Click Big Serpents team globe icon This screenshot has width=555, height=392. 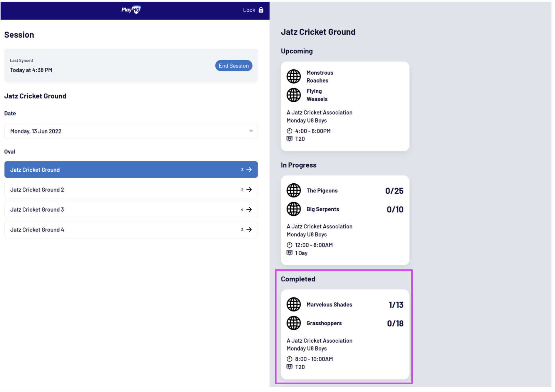pyautogui.click(x=294, y=209)
